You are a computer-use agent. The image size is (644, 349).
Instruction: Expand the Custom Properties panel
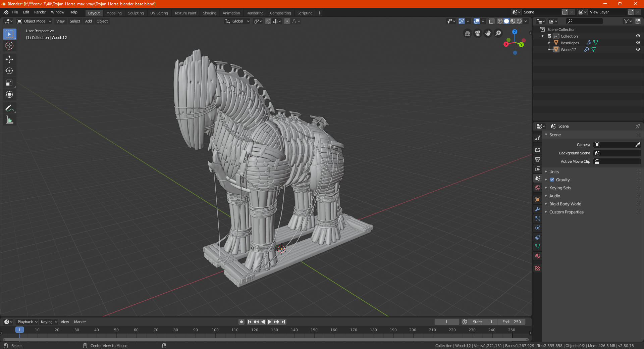[x=566, y=212]
